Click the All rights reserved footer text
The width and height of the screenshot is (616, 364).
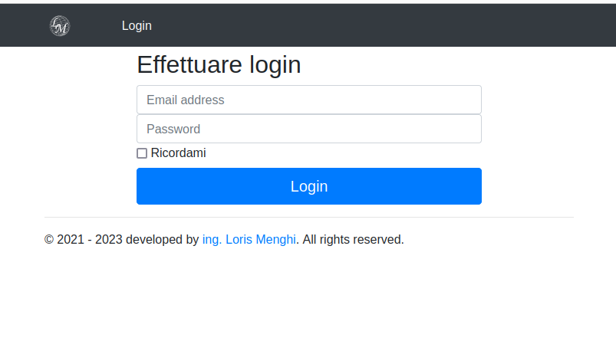click(x=353, y=240)
